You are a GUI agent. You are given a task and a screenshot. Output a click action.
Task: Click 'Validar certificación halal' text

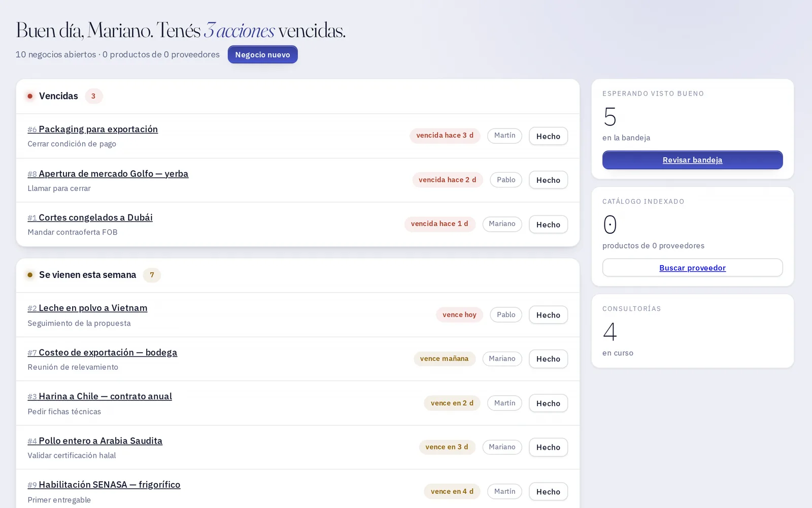click(72, 456)
